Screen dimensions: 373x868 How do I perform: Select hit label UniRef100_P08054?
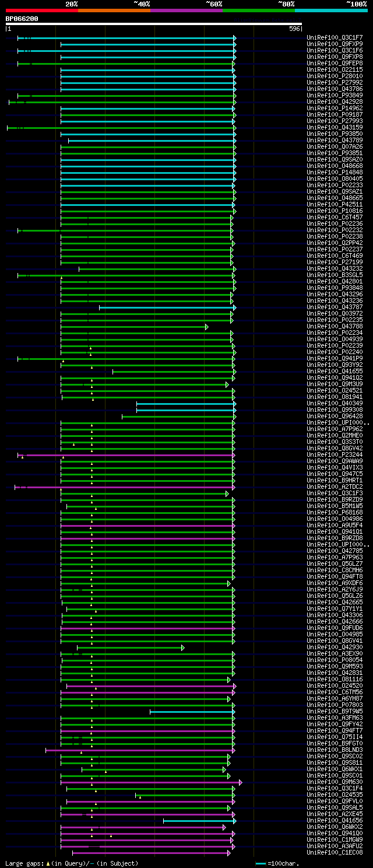[335, 660]
